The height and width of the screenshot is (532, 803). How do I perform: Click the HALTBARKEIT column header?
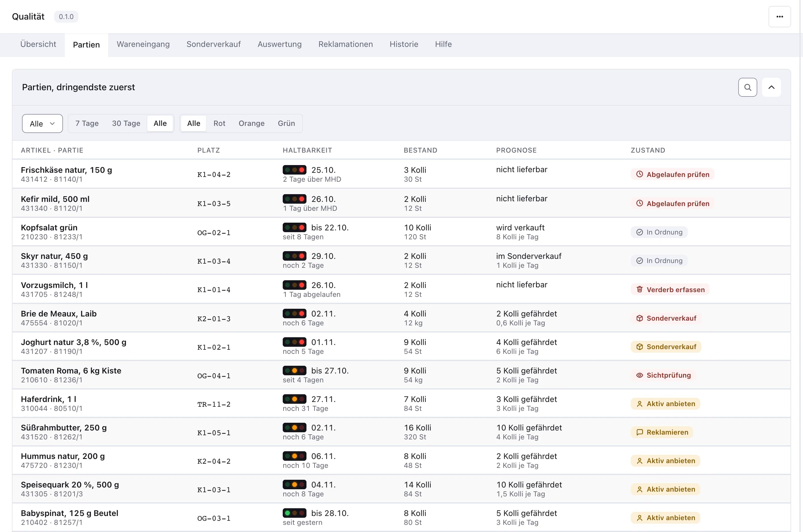click(307, 150)
